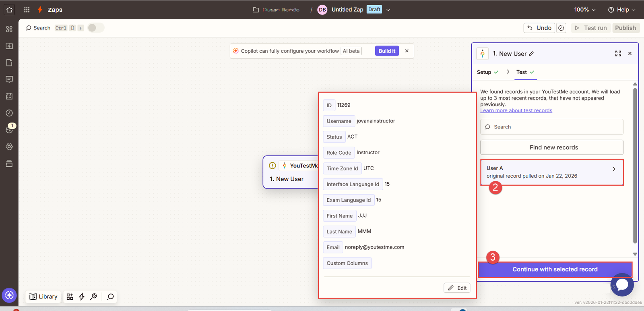Open the version history icon beside Undo
Image resolution: width=644 pixels, height=311 pixels.
(x=561, y=28)
